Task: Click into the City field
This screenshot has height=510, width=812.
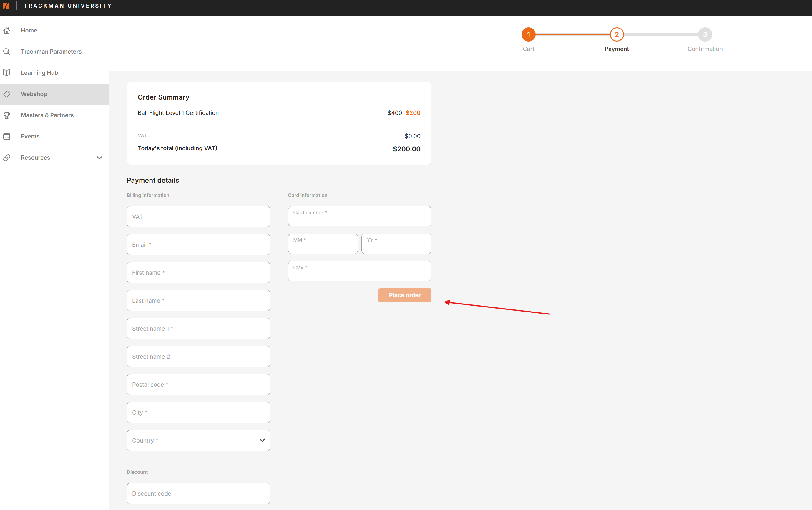Action: (x=199, y=413)
